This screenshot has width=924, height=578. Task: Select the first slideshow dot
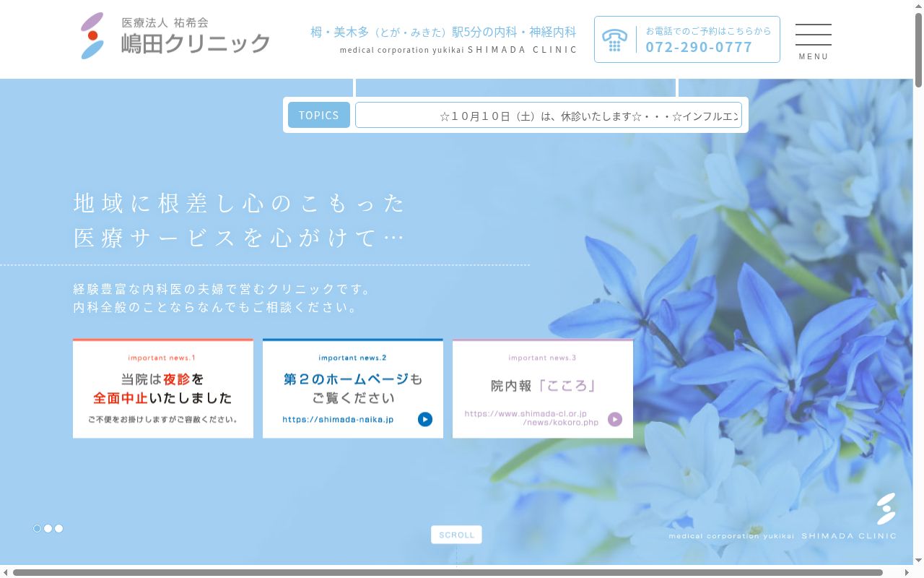pyautogui.click(x=38, y=528)
